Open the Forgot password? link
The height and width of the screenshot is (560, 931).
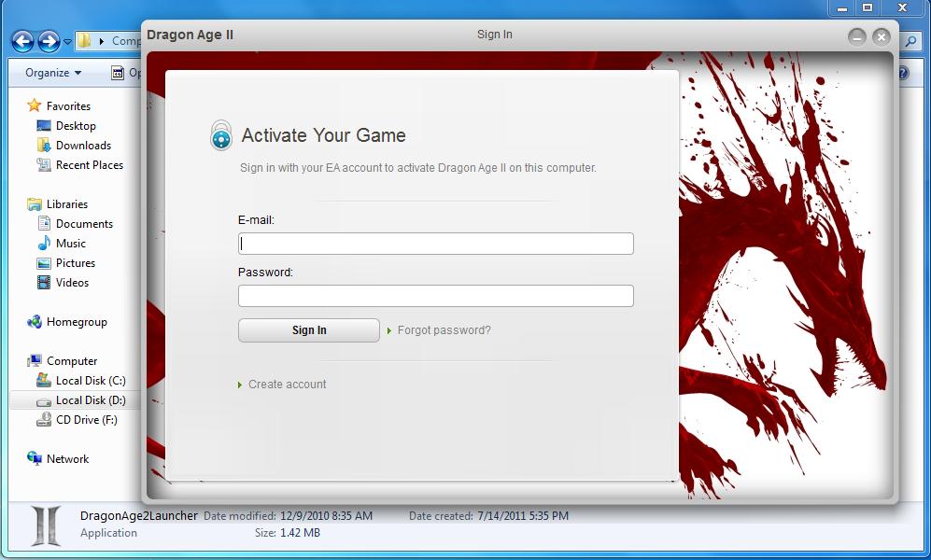click(444, 330)
